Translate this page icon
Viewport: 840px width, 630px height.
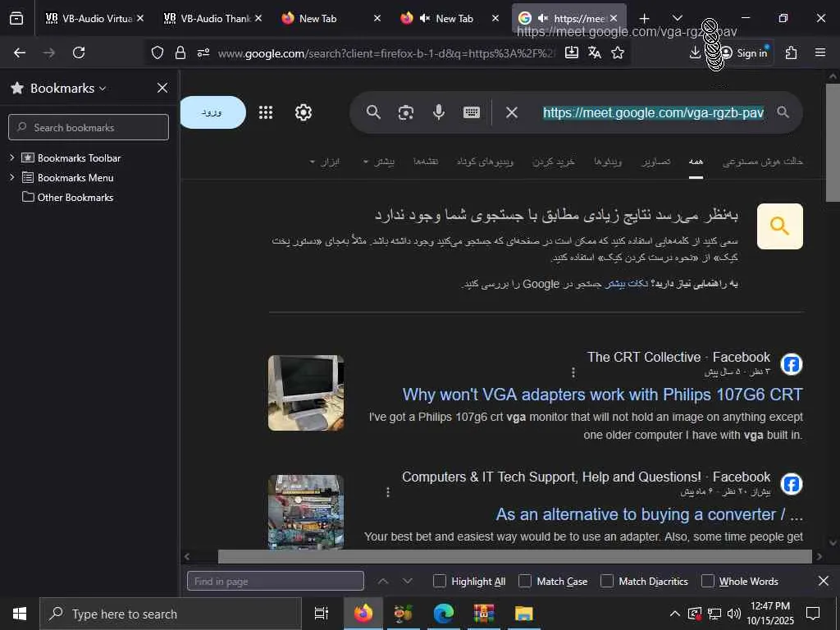click(594, 52)
